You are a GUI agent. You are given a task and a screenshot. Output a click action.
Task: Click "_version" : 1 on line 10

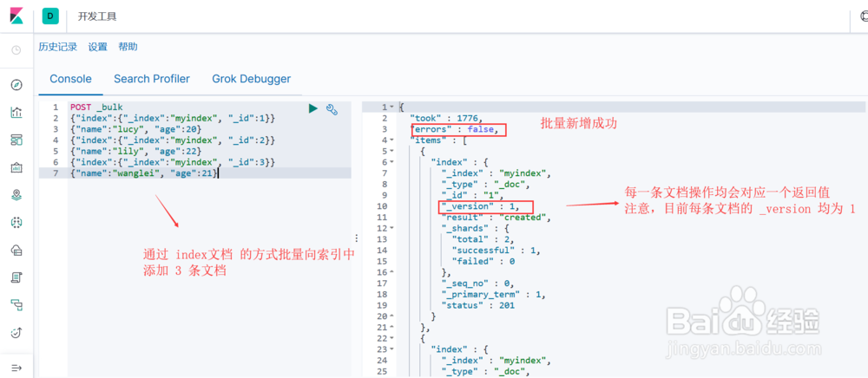click(481, 206)
